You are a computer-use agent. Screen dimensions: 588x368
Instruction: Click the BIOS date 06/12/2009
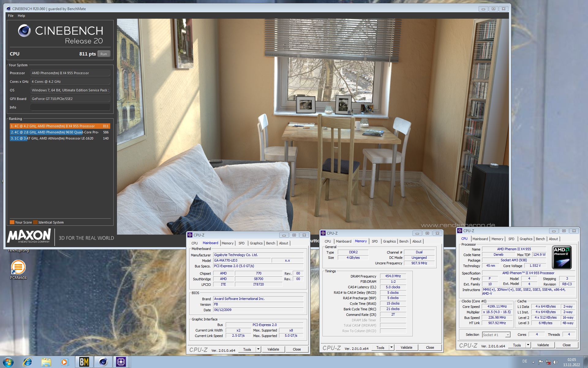pyautogui.click(x=258, y=310)
